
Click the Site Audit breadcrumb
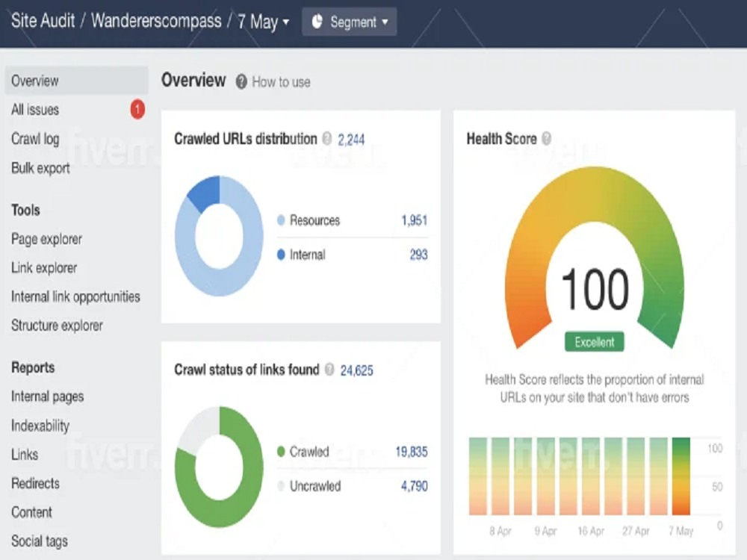point(43,20)
